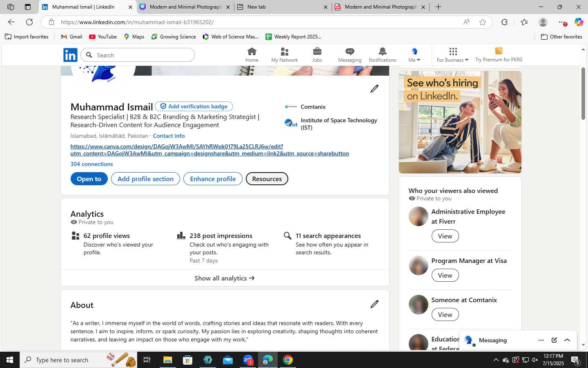Open the Messaging nav icon
This screenshot has width=588, height=368.
350,55
